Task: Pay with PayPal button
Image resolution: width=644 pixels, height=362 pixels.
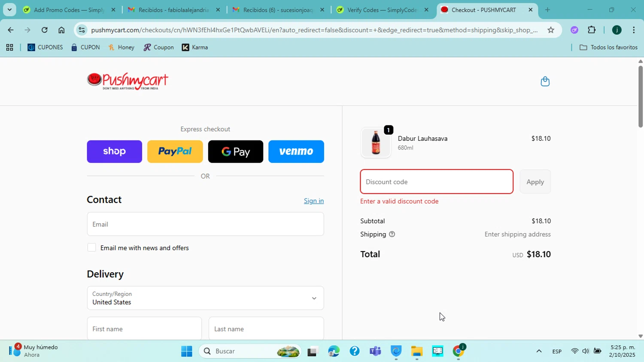Action: point(175,152)
